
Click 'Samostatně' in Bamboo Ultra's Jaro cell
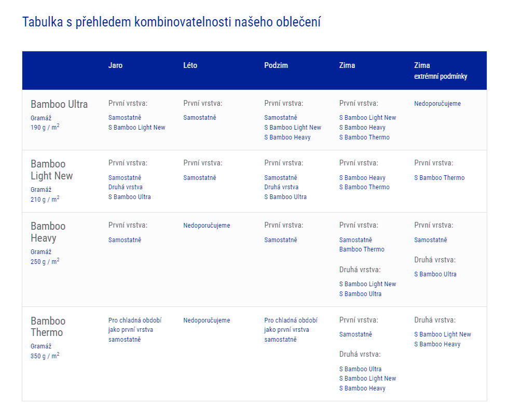pos(125,118)
